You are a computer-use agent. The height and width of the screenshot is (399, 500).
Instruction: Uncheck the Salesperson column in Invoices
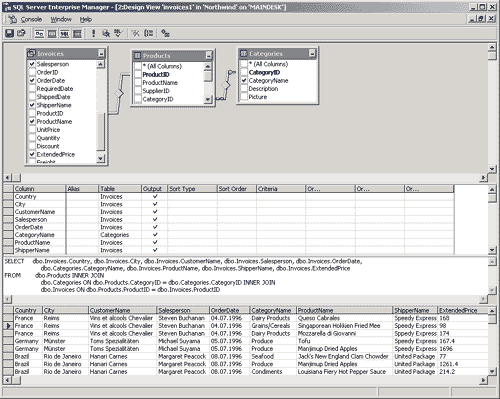click(x=32, y=64)
